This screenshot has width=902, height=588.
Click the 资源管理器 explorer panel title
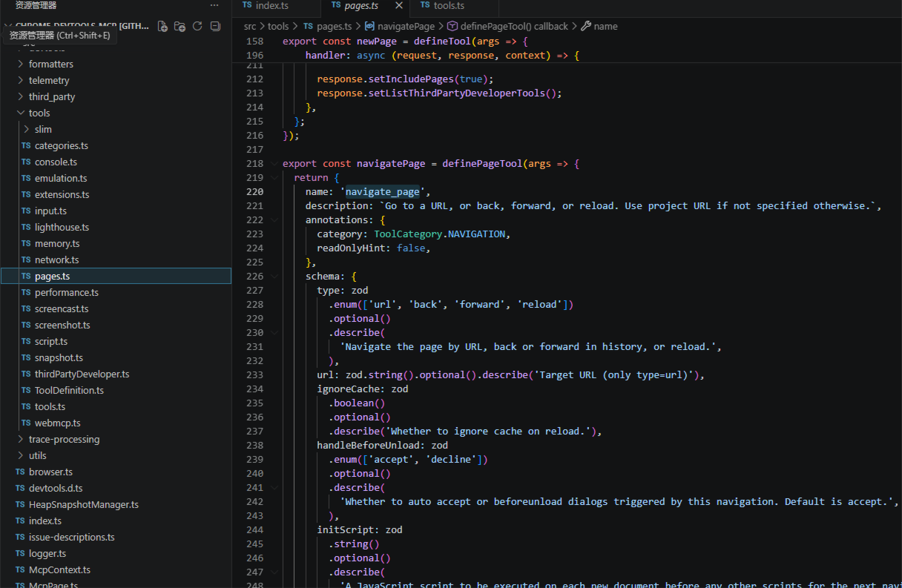coord(36,5)
